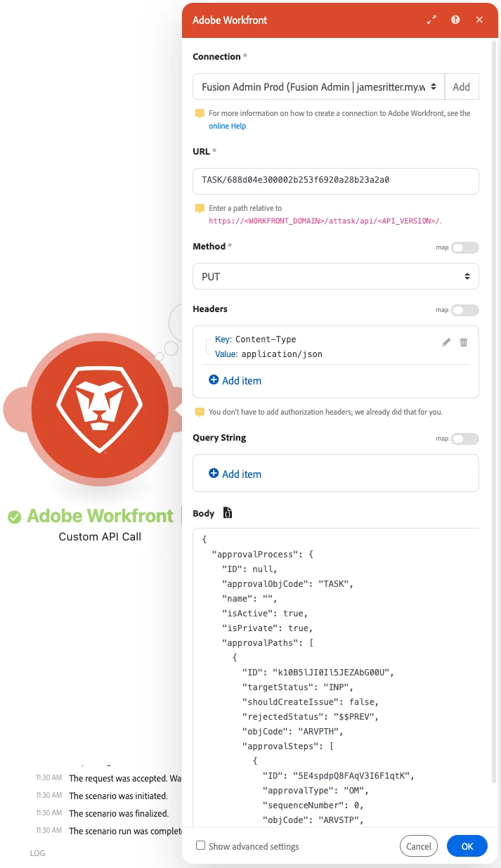Click the LOG label below the log
The height and width of the screenshot is (868, 501).
(37, 853)
